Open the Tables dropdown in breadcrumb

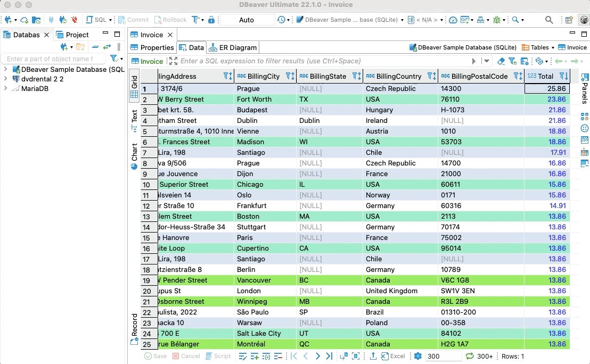(x=539, y=47)
